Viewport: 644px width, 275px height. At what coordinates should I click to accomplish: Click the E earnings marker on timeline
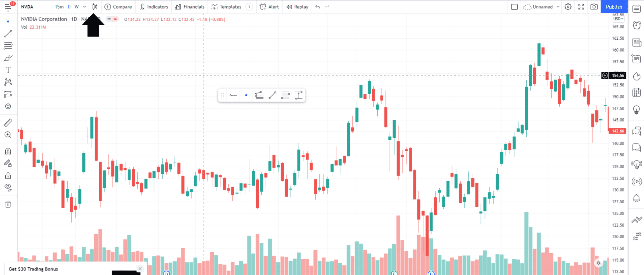pyautogui.click(x=394, y=273)
